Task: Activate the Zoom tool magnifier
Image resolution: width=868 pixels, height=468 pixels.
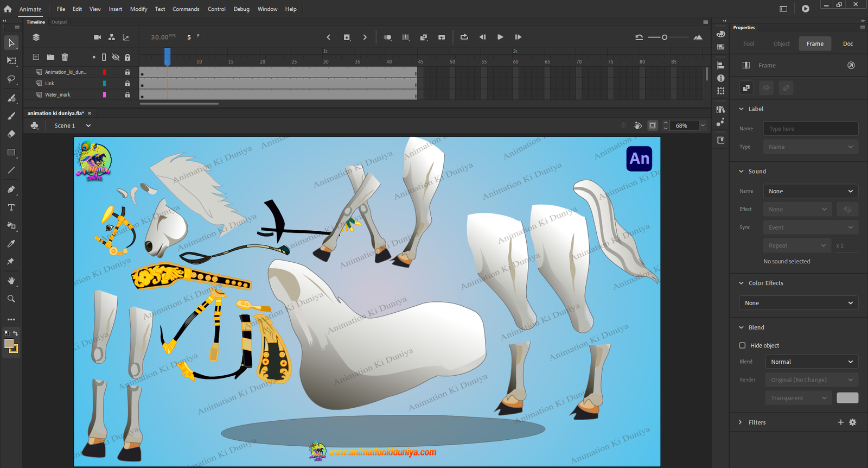Action: [x=11, y=299]
